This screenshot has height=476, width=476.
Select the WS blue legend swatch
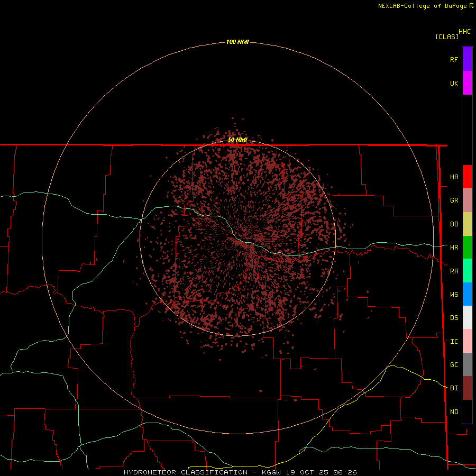(x=467, y=294)
